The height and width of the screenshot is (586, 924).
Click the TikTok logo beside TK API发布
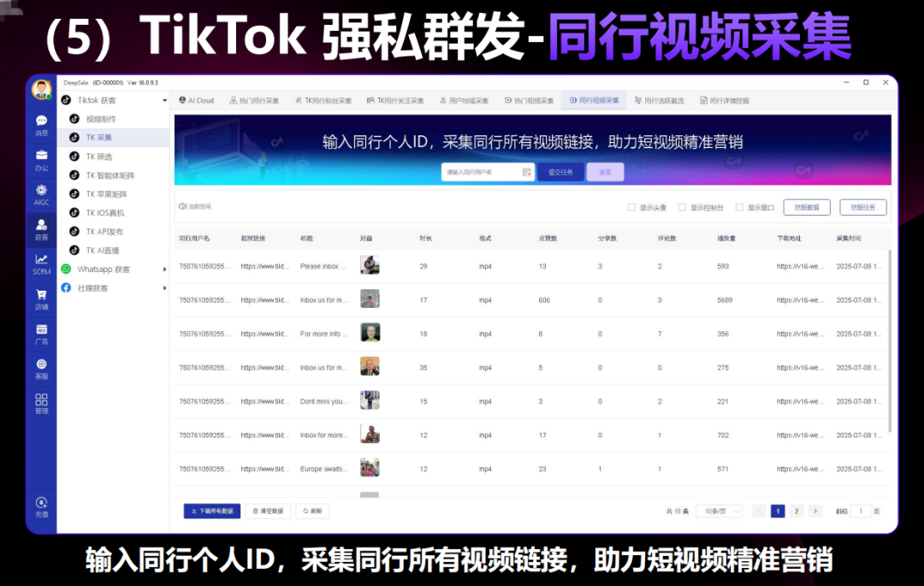pos(74,232)
